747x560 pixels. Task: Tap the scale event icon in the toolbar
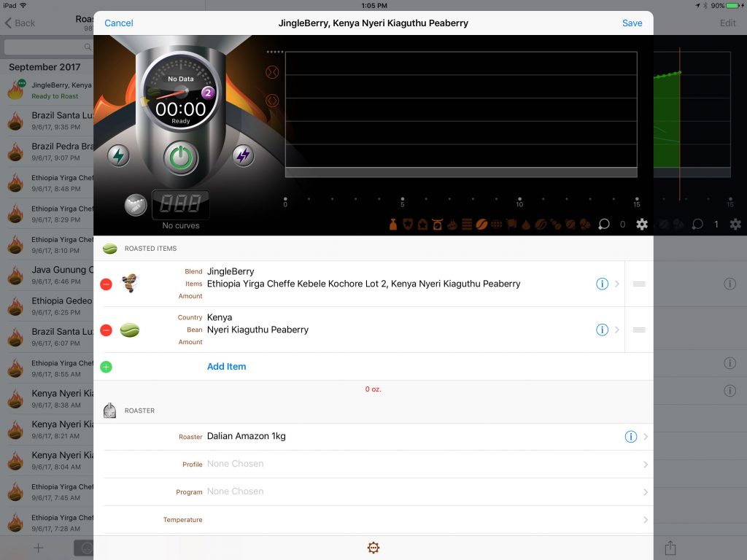point(437,225)
